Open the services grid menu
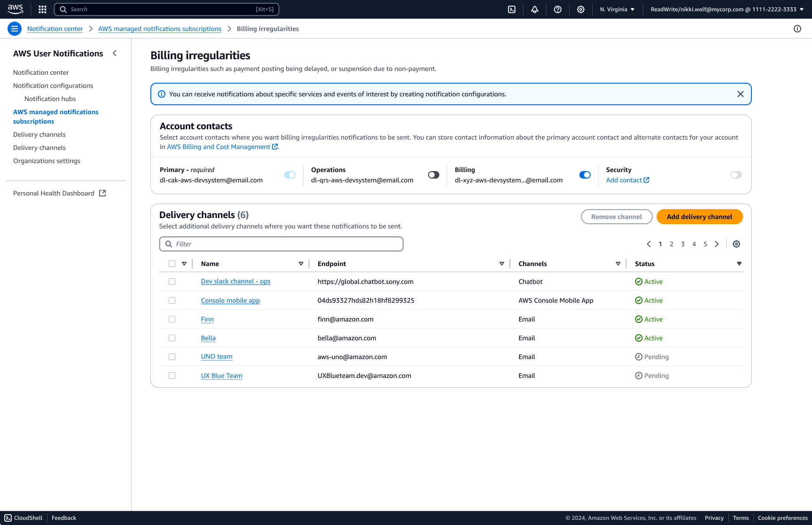Viewport: 812px width, 525px height. [42, 9]
